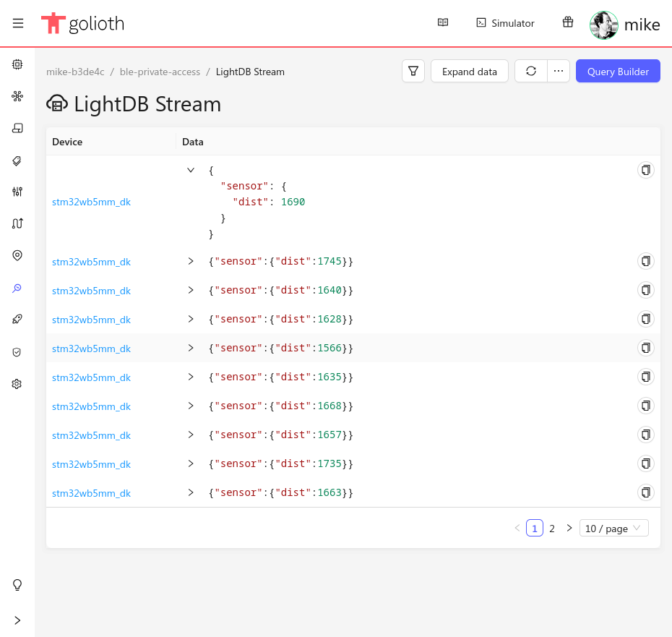
Task: Open the documentation book icon
Action: coord(443,22)
